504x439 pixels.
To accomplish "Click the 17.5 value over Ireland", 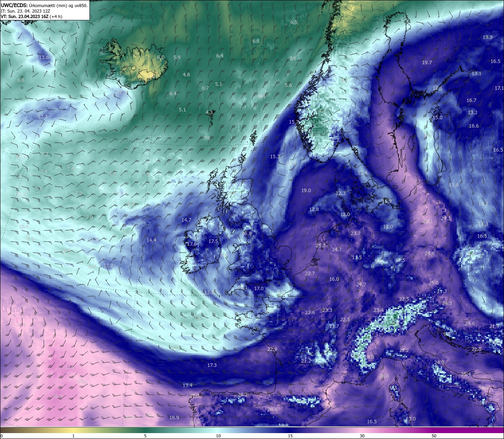I will (213, 241).
